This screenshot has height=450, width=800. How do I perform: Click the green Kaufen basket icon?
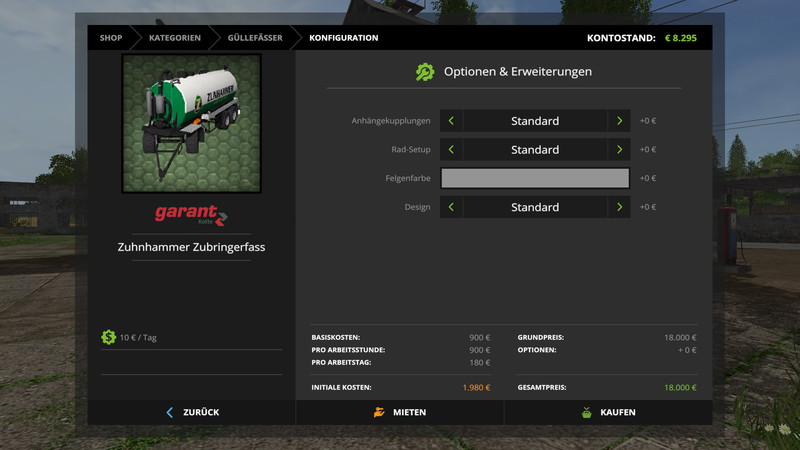586,412
